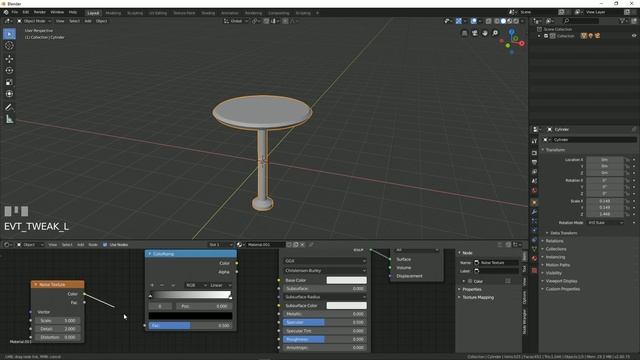Open the Render properties tab icon
This screenshot has height=360, width=640.
click(x=534, y=153)
